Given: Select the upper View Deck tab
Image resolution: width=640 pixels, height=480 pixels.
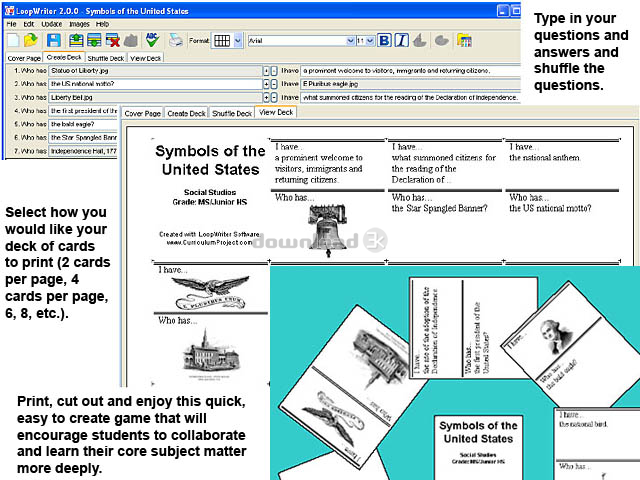Looking at the screenshot, I should [x=146, y=58].
